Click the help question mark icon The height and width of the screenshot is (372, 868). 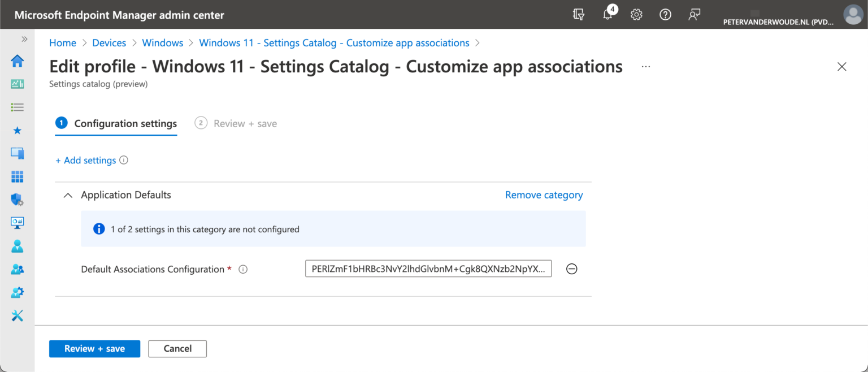click(x=665, y=15)
